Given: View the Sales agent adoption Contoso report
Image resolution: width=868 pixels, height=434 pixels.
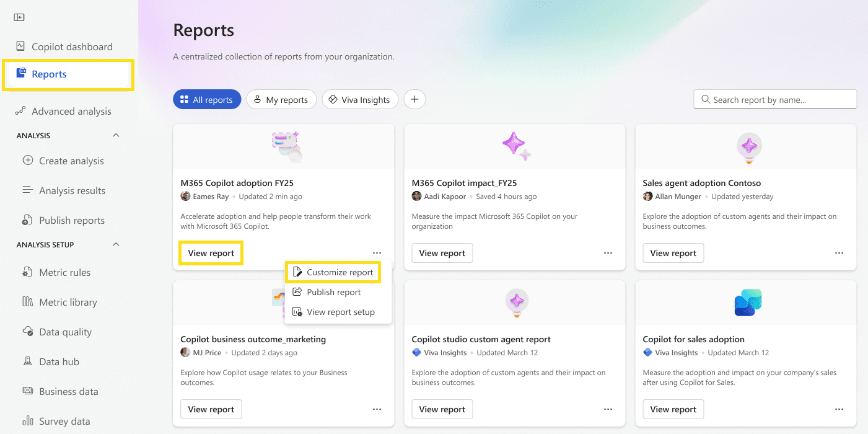Looking at the screenshot, I should pyautogui.click(x=673, y=253).
